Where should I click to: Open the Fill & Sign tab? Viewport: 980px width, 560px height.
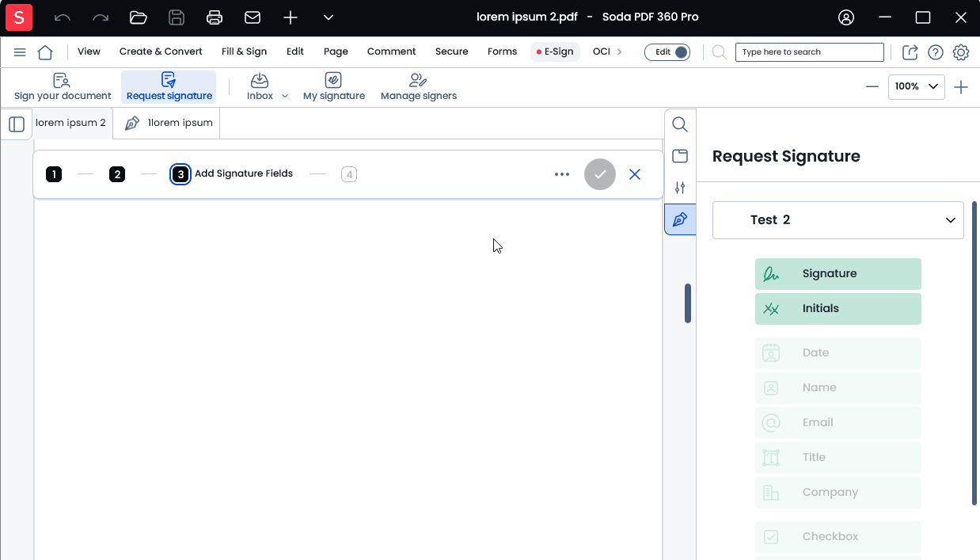(x=244, y=51)
